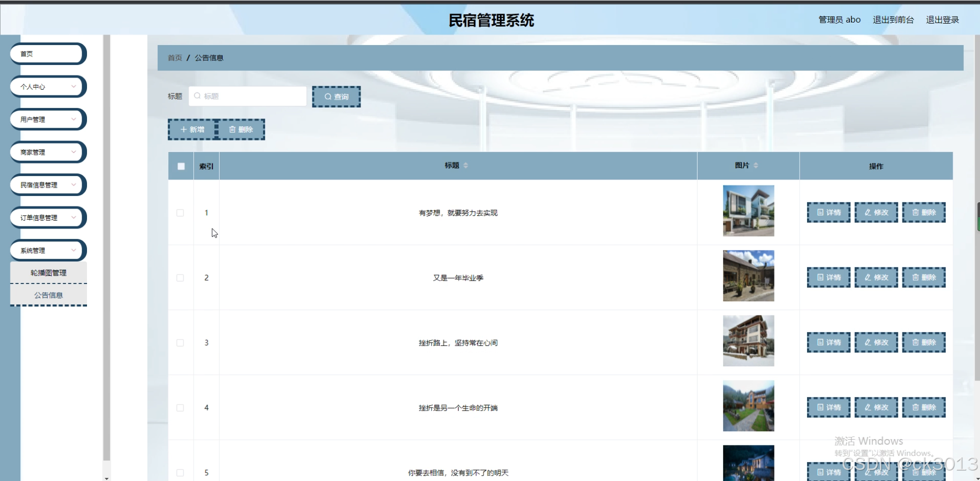Open 轮播图管理 submenu item
Viewport: 980px width, 481px height.
[x=48, y=272]
